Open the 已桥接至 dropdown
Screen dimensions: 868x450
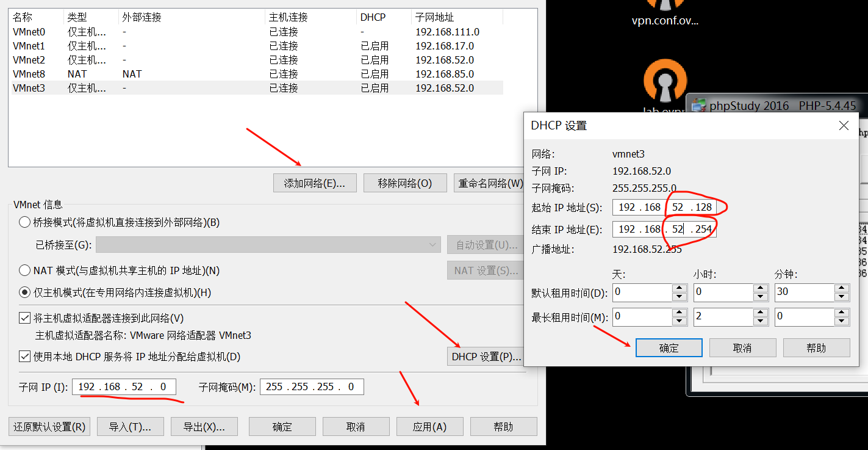[268, 245]
